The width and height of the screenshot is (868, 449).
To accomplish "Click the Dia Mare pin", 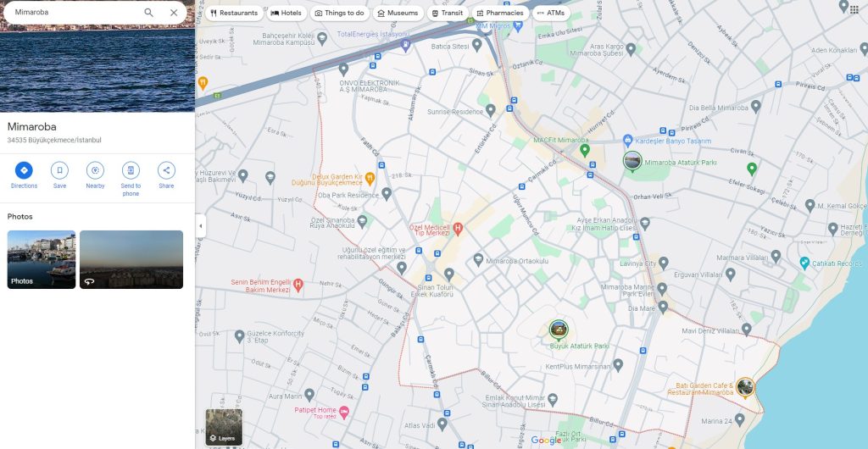I will 663,307.
